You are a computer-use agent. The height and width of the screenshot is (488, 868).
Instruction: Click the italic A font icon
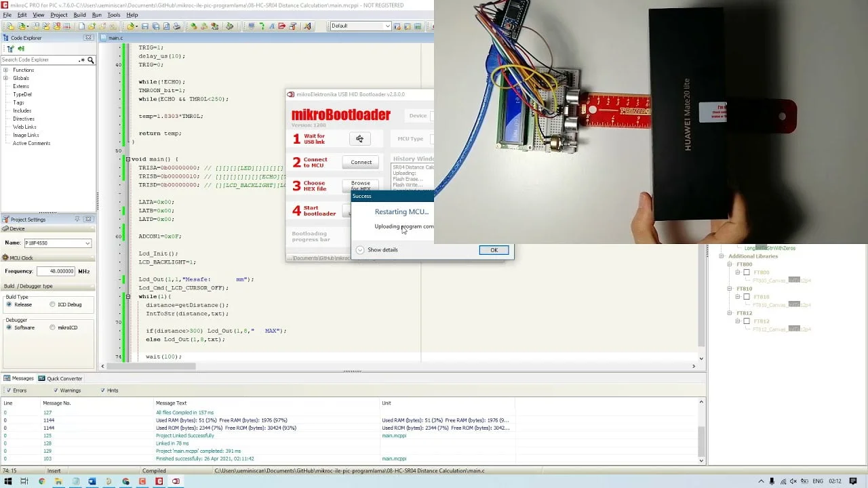(x=271, y=26)
